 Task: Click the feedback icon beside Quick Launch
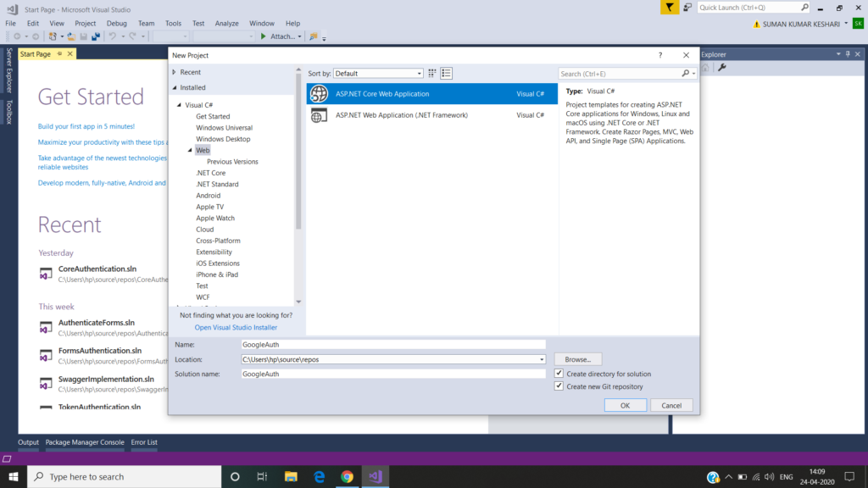[x=687, y=7]
